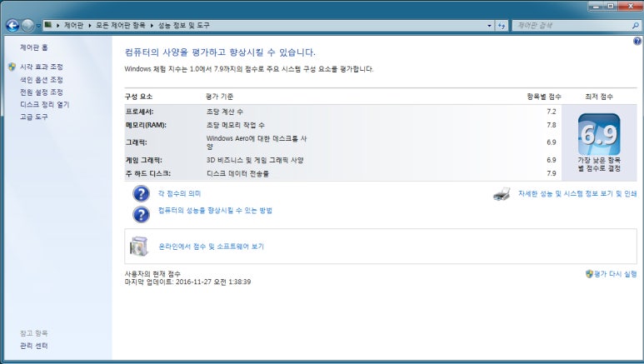
Task: Click the software box icon near 온라인에서 점수
Action: click(x=139, y=247)
